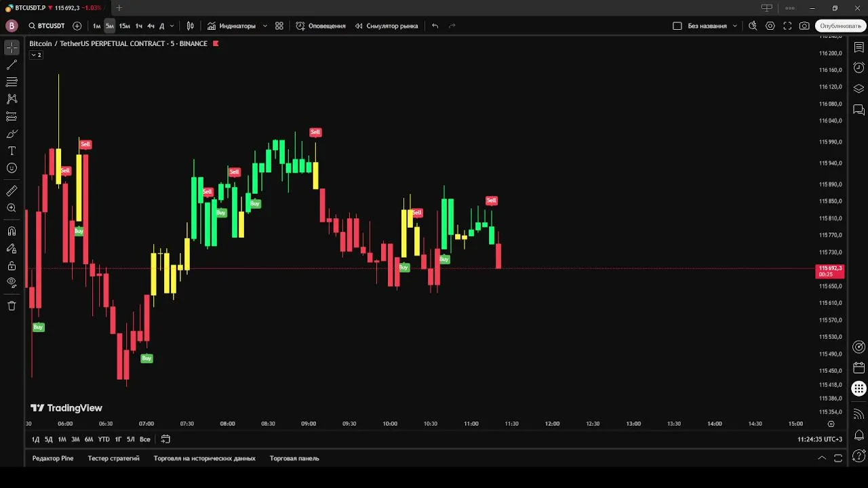
Task: Open the indicator templates grid icon
Action: coord(279,26)
